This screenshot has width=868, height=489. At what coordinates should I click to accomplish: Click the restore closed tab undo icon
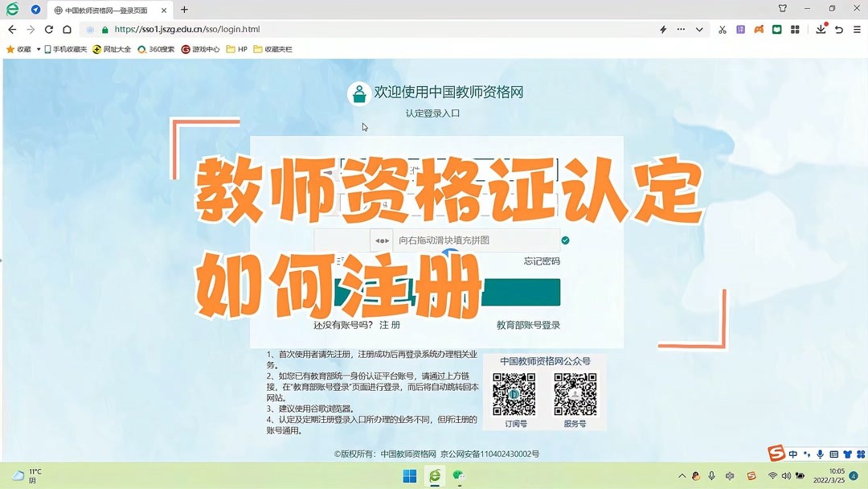tap(839, 29)
